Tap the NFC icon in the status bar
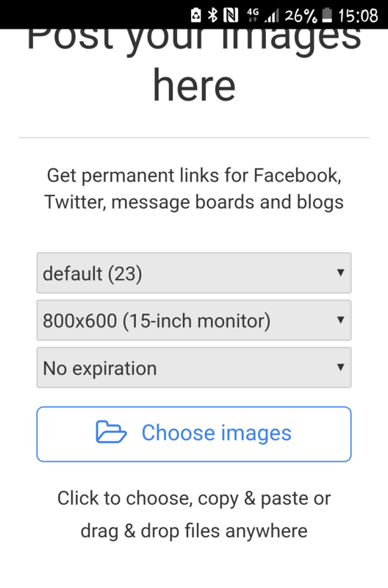The width and height of the screenshot is (388, 588). tap(231, 15)
